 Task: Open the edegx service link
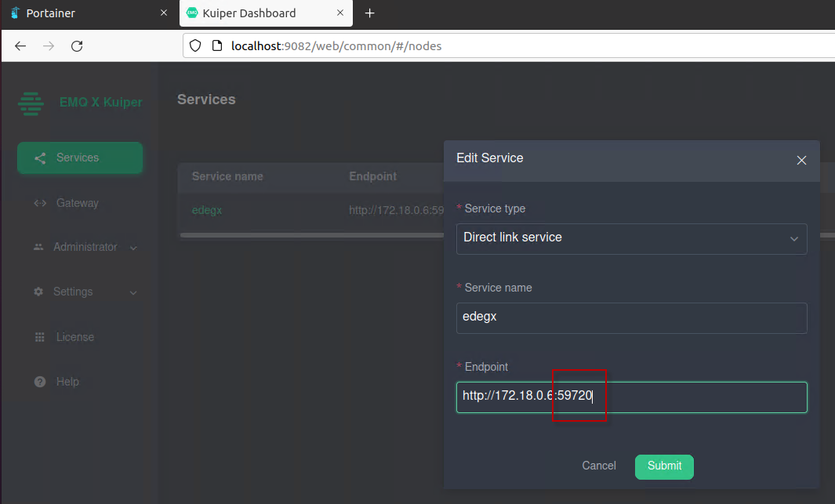(x=207, y=210)
